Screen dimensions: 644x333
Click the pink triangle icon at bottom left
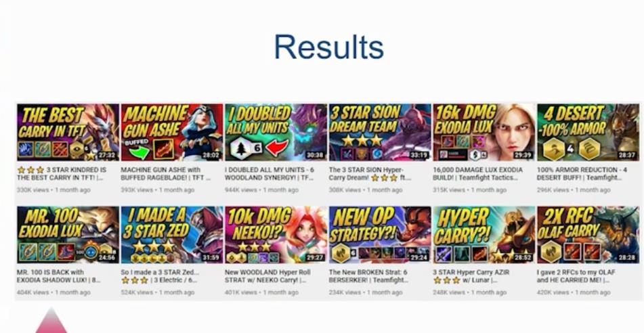tap(51, 321)
